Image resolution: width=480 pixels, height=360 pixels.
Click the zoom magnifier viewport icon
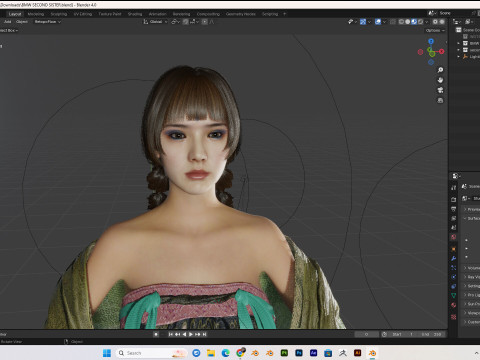pyautogui.click(x=440, y=70)
